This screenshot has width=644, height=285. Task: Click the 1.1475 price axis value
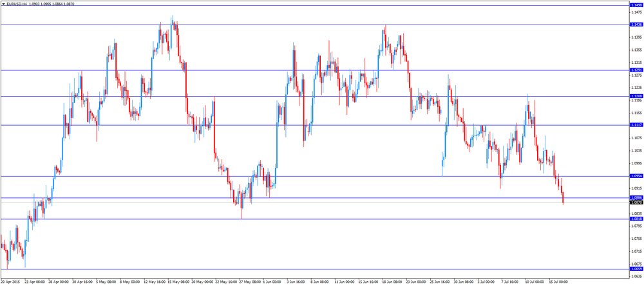pos(637,12)
